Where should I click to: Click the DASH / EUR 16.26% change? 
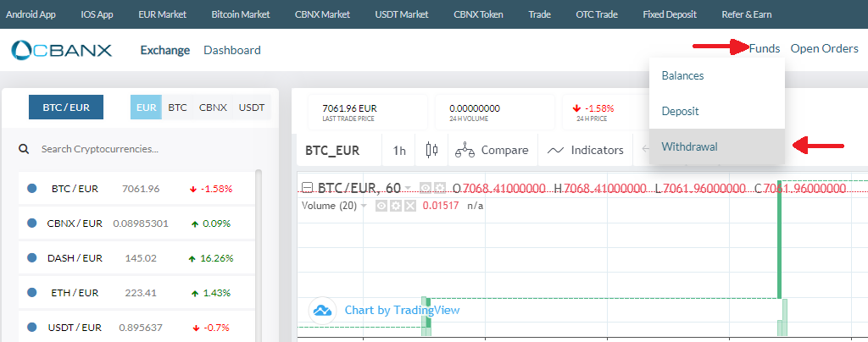[x=210, y=258]
